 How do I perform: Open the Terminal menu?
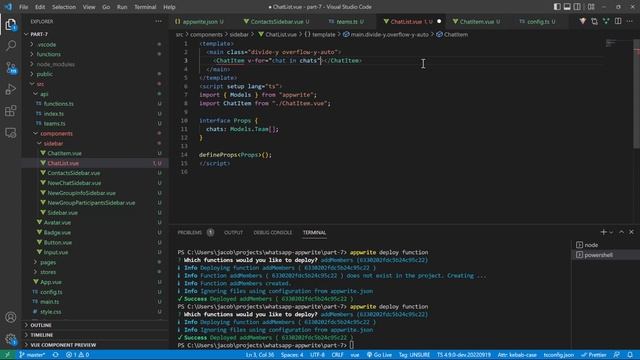tap(145, 7)
